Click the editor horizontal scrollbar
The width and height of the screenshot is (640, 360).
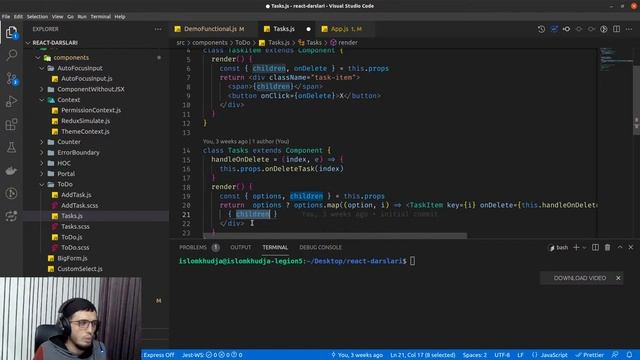[335, 236]
